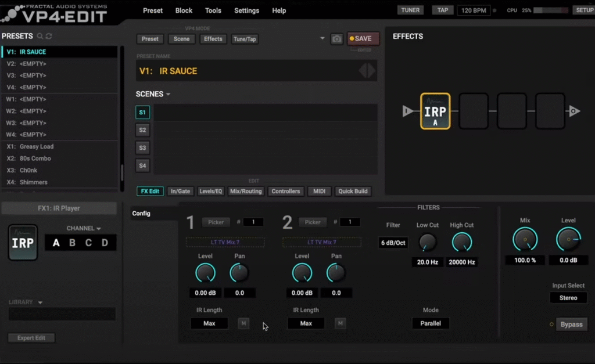Expand the Scenes dropdown arrow
Viewport: 595px width, 364px height.
(x=169, y=94)
